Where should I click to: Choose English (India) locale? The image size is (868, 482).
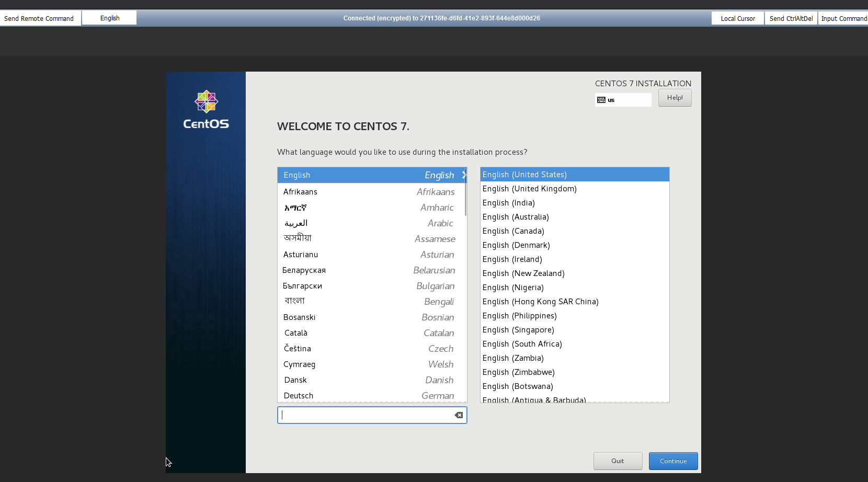[x=575, y=203]
